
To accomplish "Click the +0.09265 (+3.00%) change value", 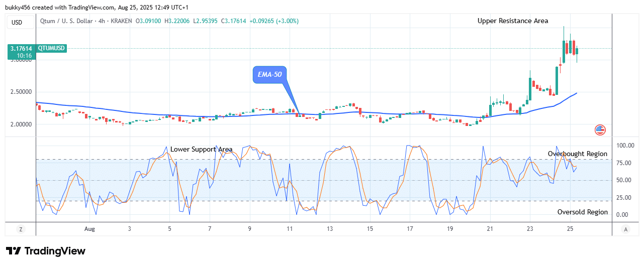I will 274,21.
